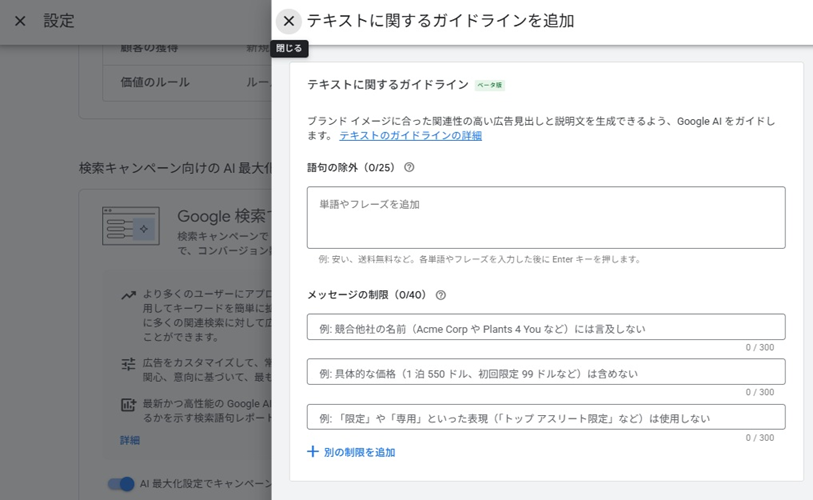Click the 限定や専用 expressions restriction field
This screenshot has width=813, height=500.
(545, 417)
